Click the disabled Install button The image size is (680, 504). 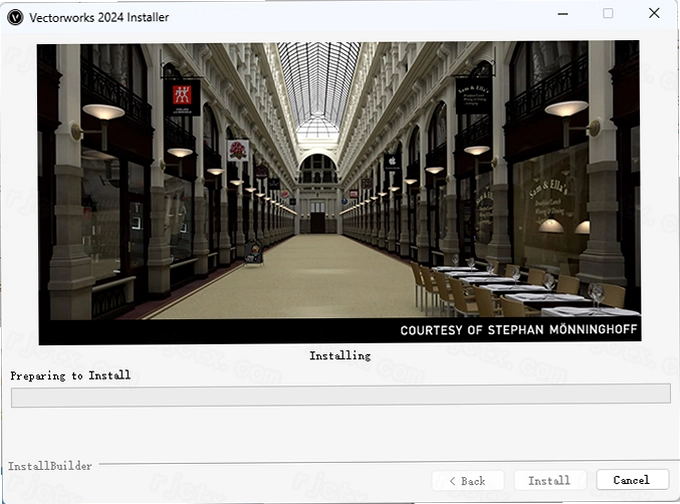(x=549, y=480)
